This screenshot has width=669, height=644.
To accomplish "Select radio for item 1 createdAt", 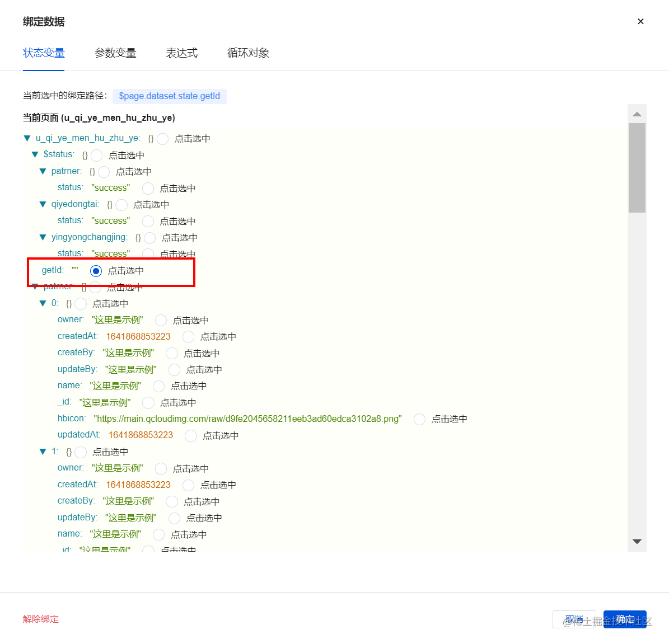I will 188,485.
